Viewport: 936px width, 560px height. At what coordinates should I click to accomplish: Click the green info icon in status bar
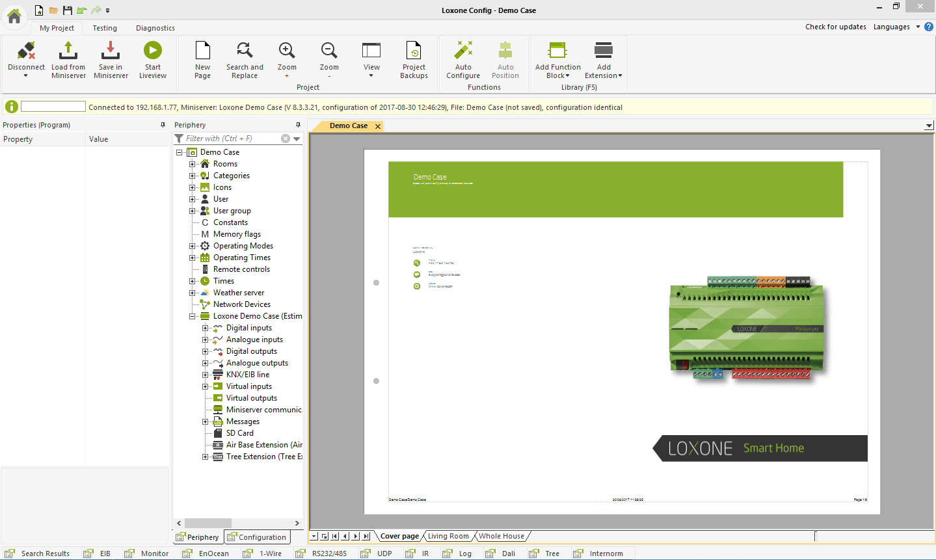tap(12, 107)
